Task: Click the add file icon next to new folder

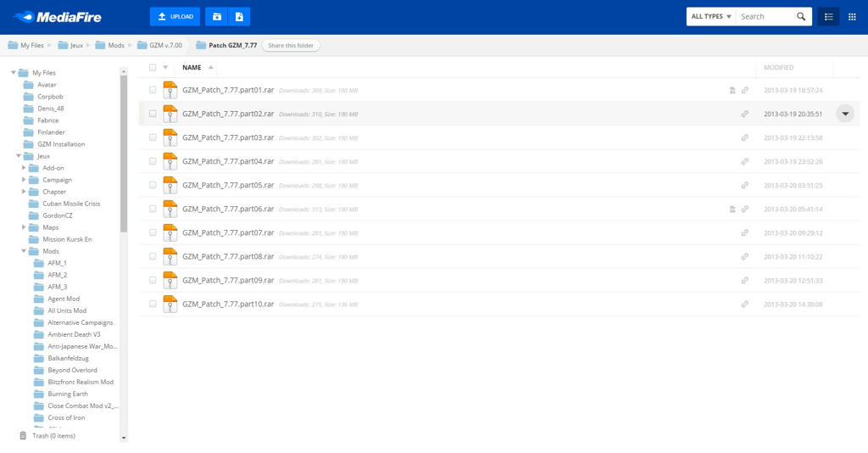Action: [x=239, y=17]
